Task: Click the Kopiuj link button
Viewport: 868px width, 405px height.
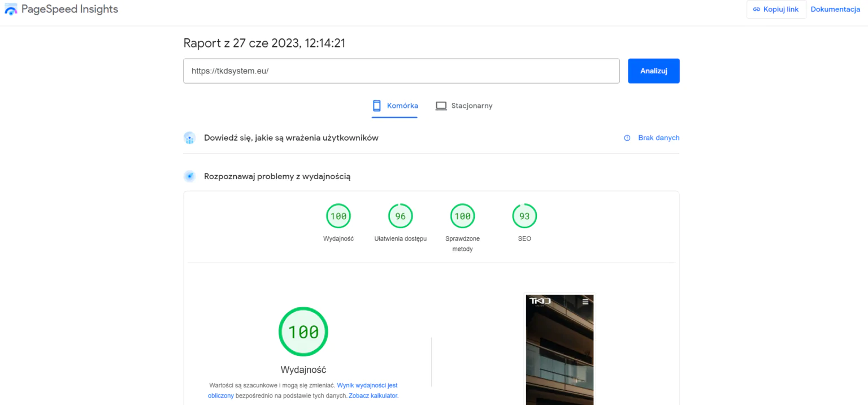Action: (776, 10)
